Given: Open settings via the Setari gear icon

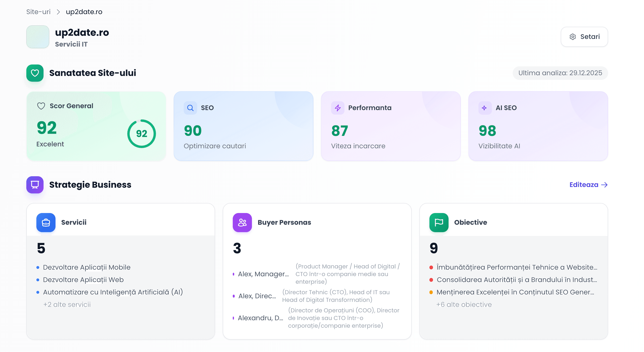Looking at the screenshot, I should 572,37.
